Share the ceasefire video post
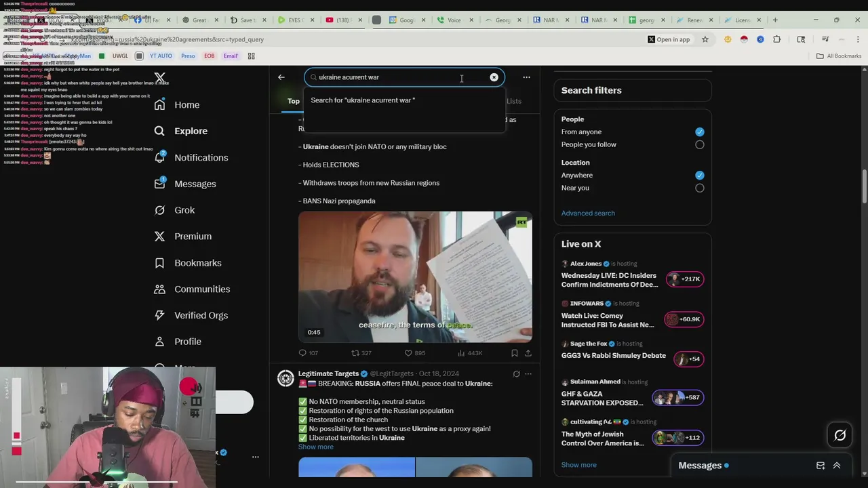This screenshot has width=868, height=488. pyautogui.click(x=528, y=353)
